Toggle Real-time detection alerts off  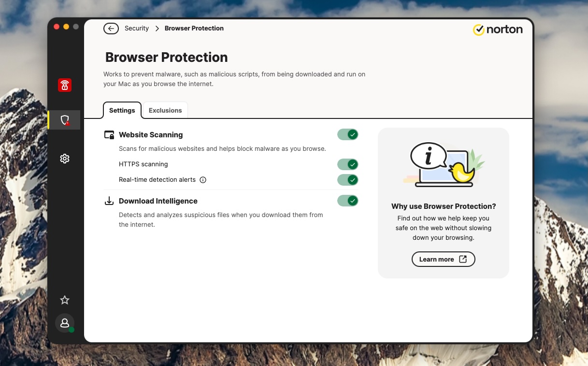click(348, 179)
